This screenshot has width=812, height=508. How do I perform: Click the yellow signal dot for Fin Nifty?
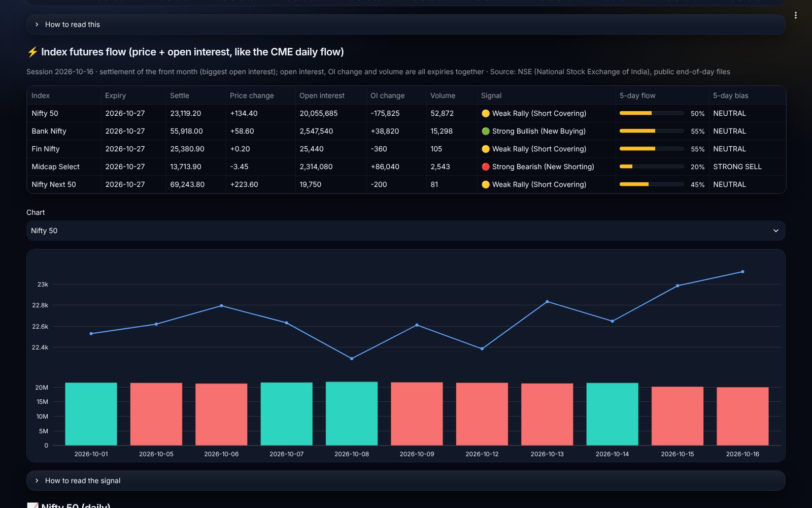pos(486,149)
